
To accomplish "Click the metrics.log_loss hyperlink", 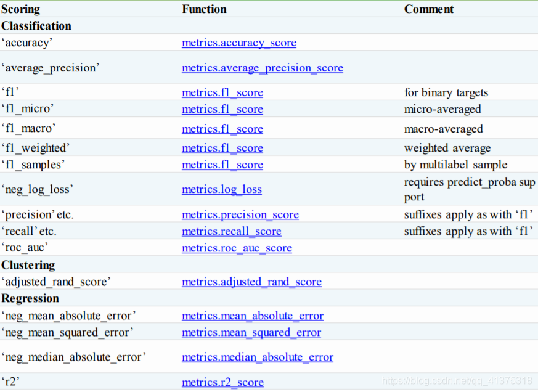I will (x=222, y=189).
